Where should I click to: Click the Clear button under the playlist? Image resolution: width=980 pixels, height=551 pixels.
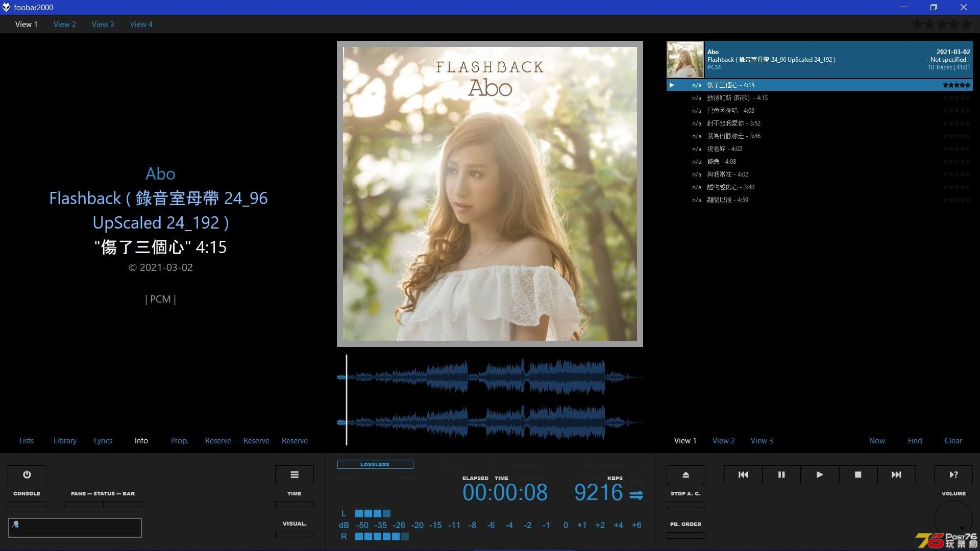click(x=953, y=440)
